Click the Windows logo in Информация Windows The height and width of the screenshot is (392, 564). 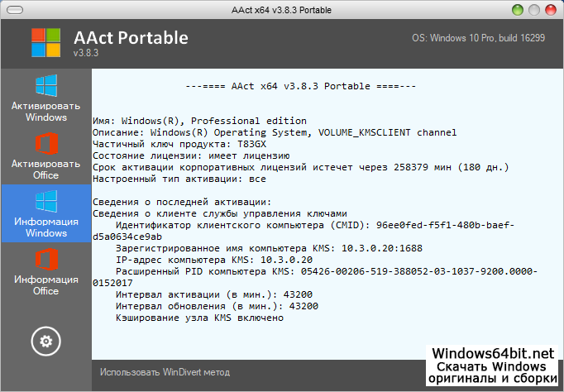pos(45,201)
